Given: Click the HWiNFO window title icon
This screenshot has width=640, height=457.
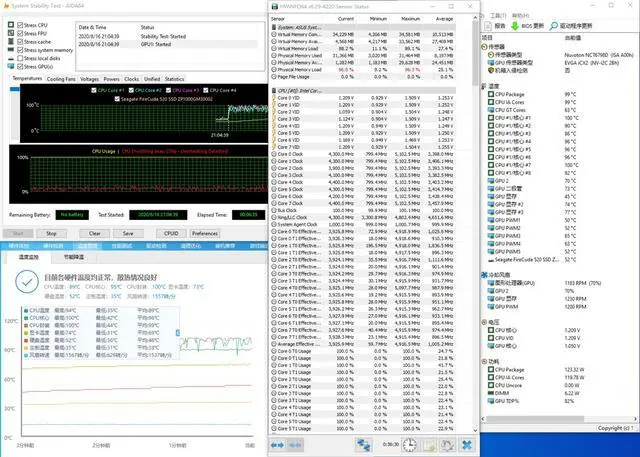Looking at the screenshot, I should tap(275, 7).
